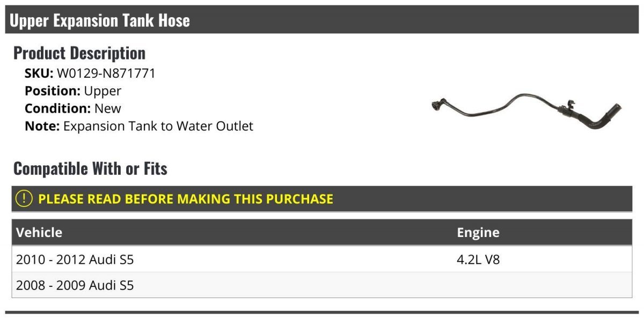Click the Expansion Tank to Water Outlet text

(158, 127)
